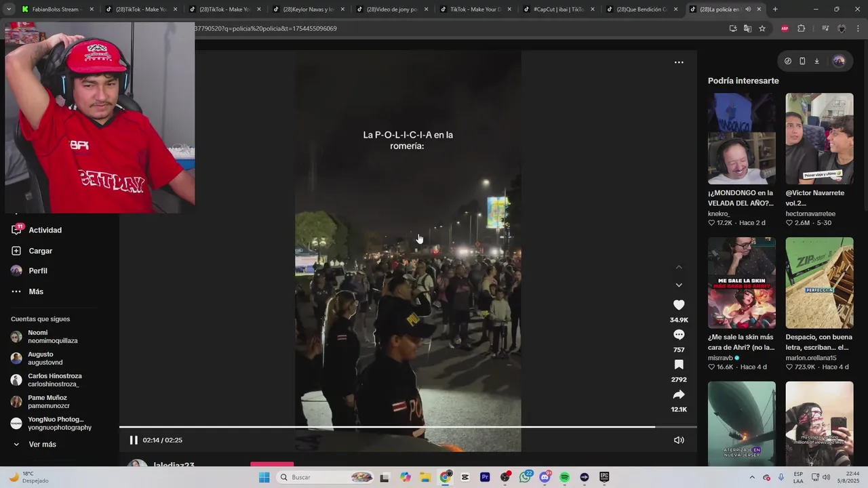Click the install app icon in address bar

pos(733,28)
